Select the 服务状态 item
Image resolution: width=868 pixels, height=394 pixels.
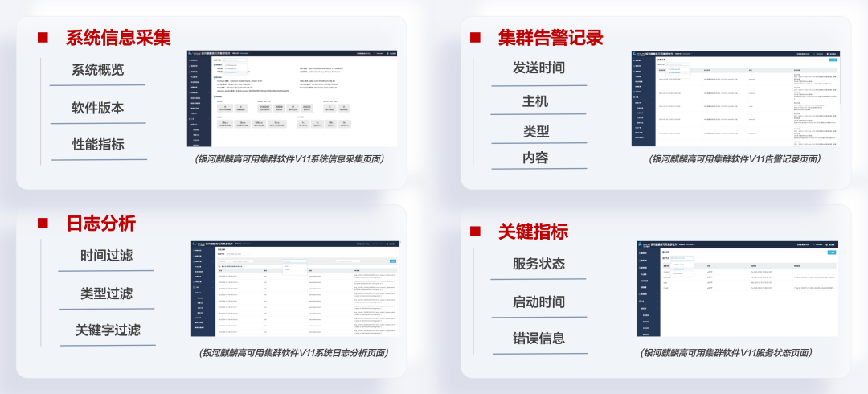click(x=538, y=264)
